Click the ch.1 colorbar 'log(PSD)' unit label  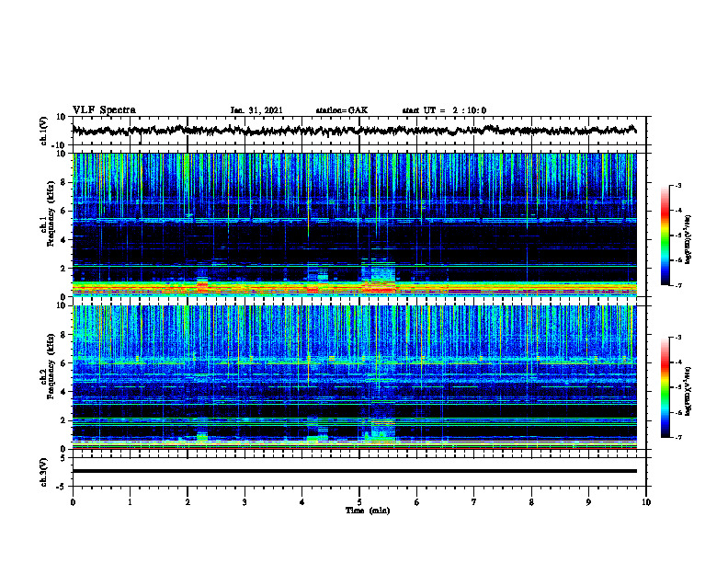[688, 239]
